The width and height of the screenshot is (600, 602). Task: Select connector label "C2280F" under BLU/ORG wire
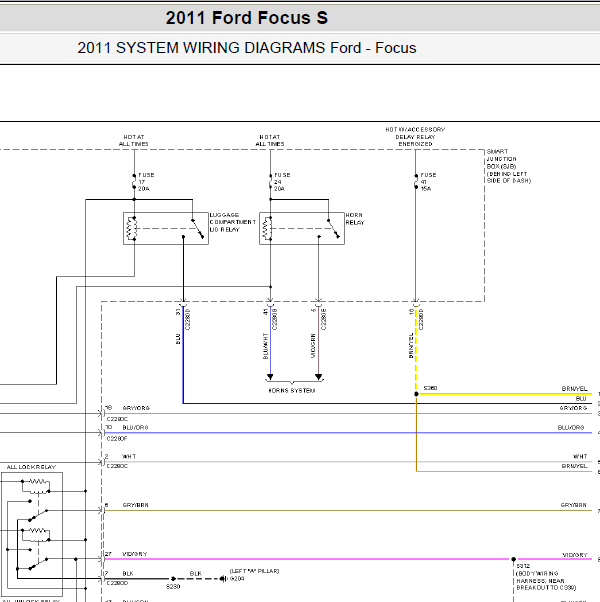117,438
